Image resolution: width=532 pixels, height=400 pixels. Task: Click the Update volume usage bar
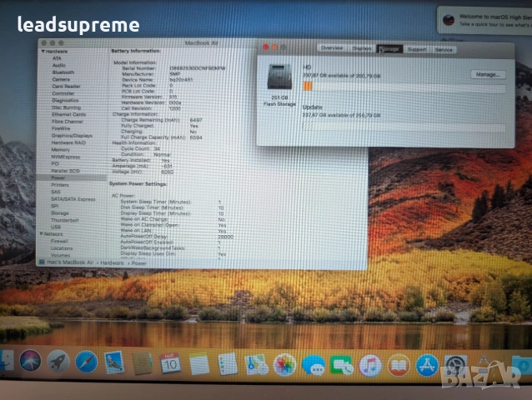coord(404,127)
